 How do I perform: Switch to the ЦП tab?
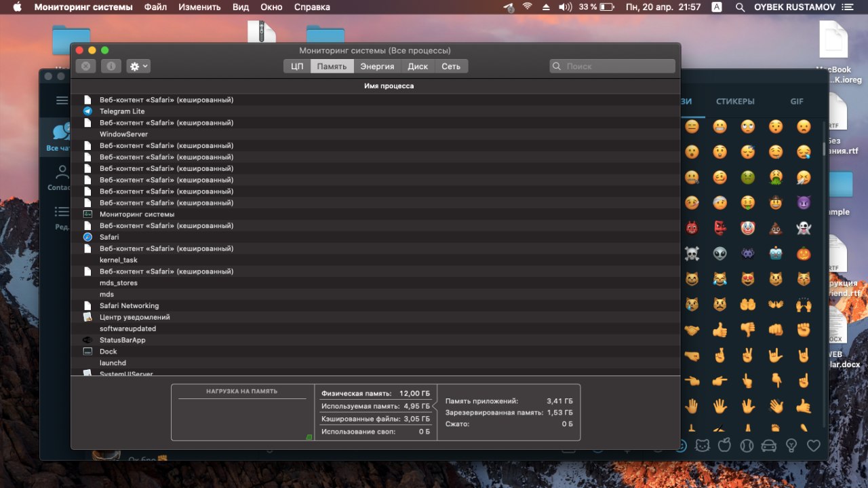tap(297, 67)
